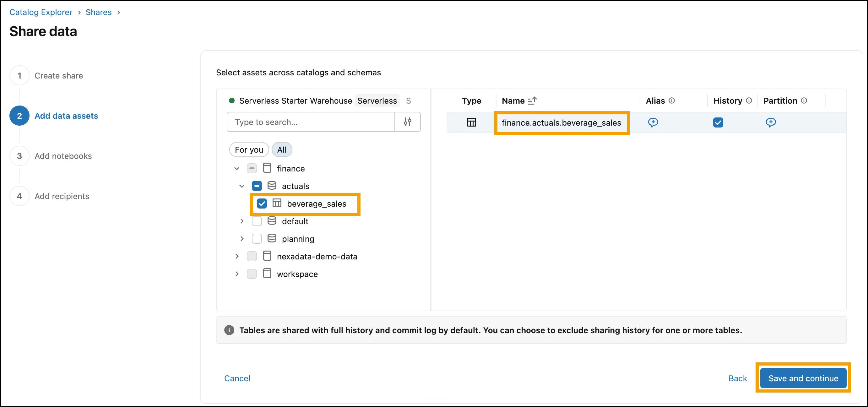Image resolution: width=868 pixels, height=407 pixels.
Task: Toggle the finance catalog checkbox
Action: point(252,168)
